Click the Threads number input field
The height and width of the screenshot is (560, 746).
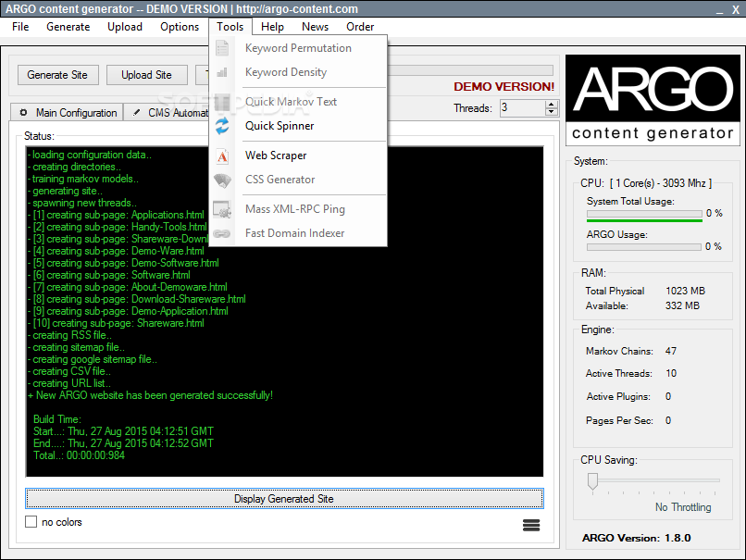(522, 108)
